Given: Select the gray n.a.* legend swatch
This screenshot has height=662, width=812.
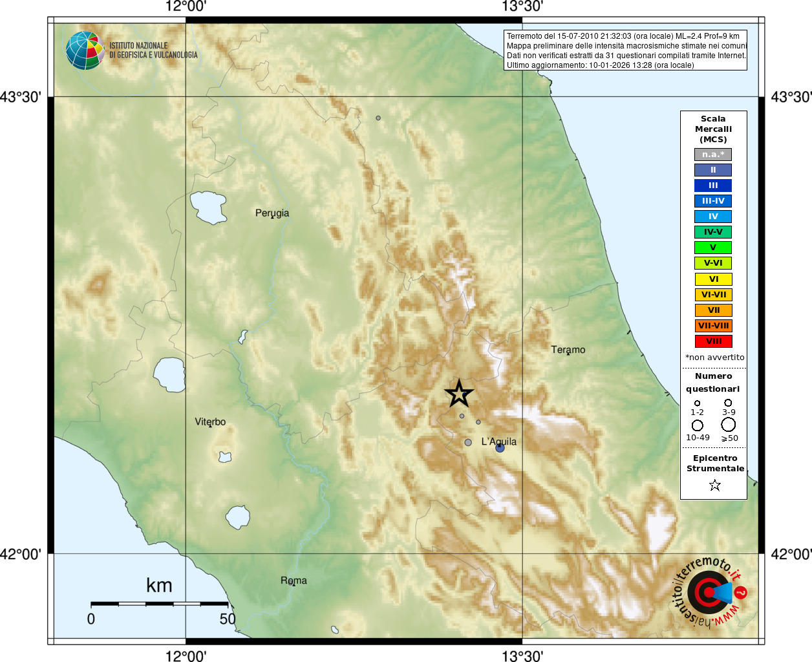Looking at the screenshot, I should point(713,155).
